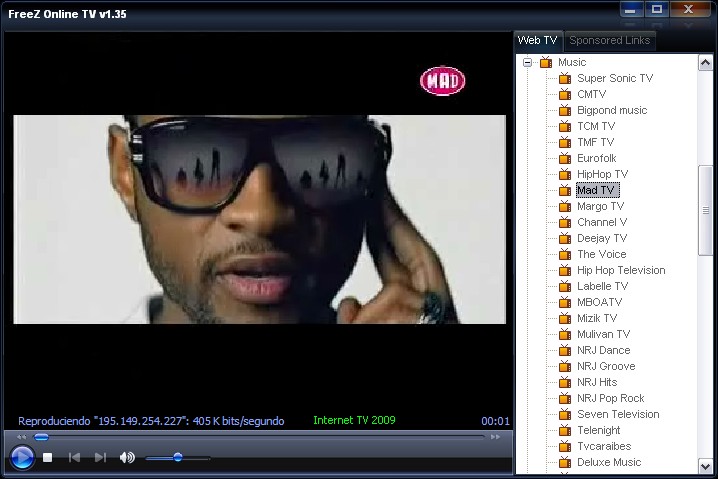Skip to the next track
Image resolution: width=718 pixels, height=479 pixels.
[x=100, y=457]
